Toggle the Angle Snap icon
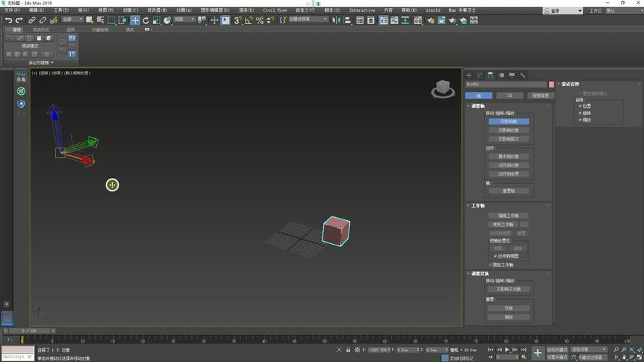This screenshot has height=362, width=644. [248, 20]
